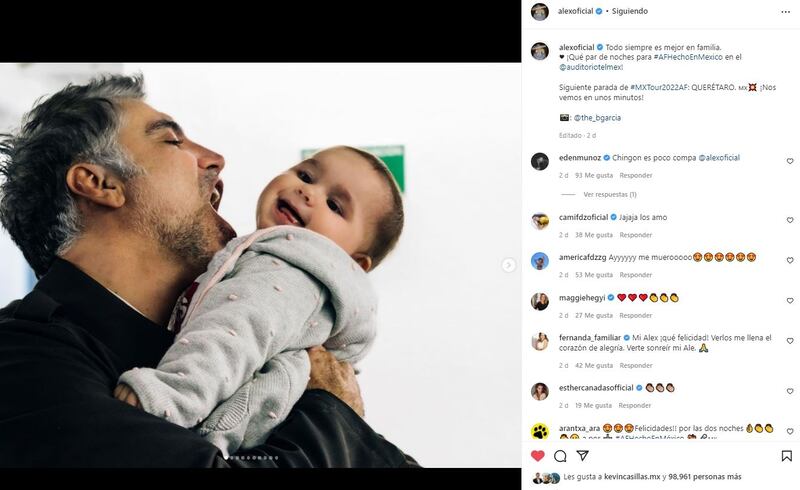Viewport: 800px width, 490px height.
Task: Open the #AFHechoEnMexico hashtag link
Action: click(x=688, y=57)
